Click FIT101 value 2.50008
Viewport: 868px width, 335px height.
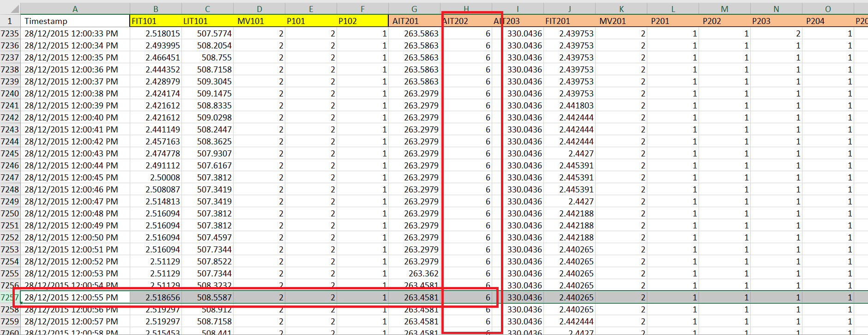coord(156,177)
